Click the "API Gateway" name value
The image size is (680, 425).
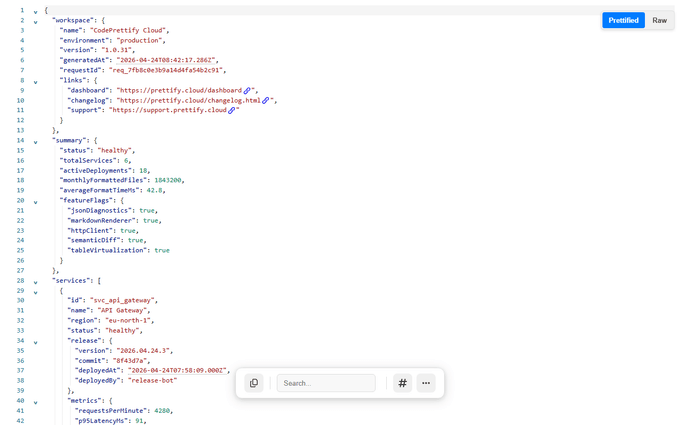click(122, 311)
